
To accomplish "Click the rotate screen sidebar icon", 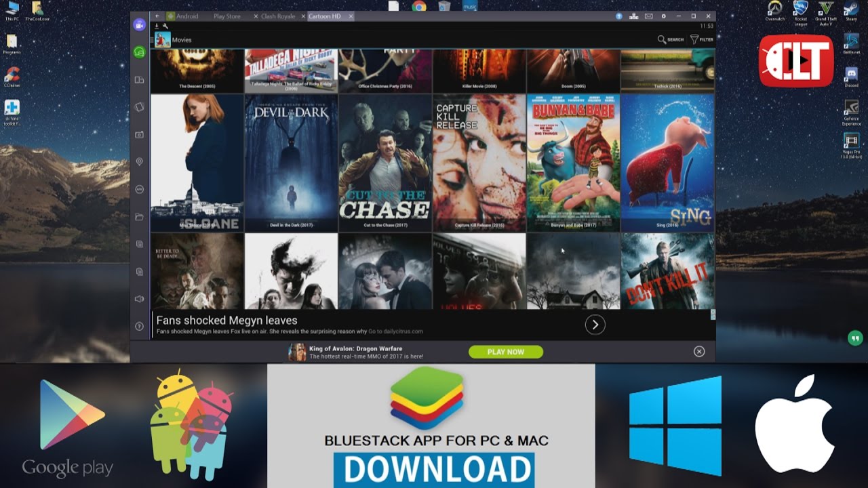I will click(140, 107).
